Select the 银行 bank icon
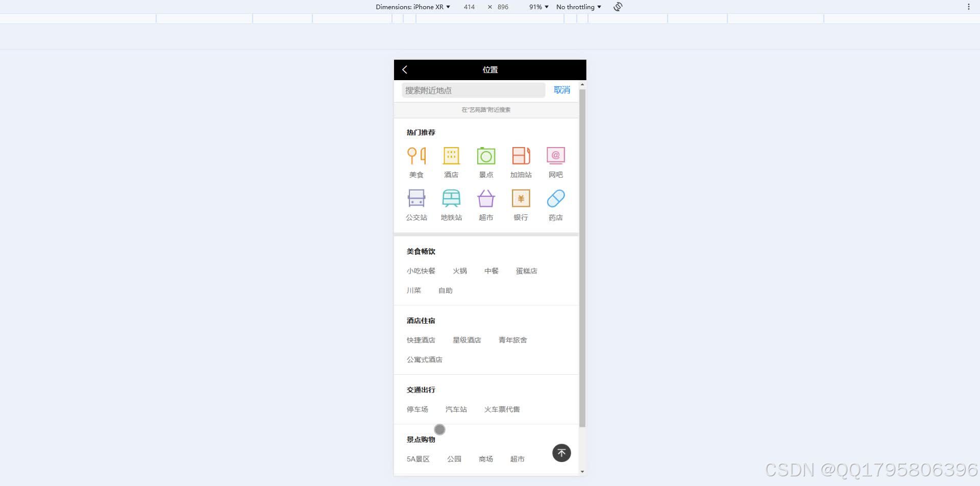Image resolution: width=980 pixels, height=486 pixels. pyautogui.click(x=520, y=198)
